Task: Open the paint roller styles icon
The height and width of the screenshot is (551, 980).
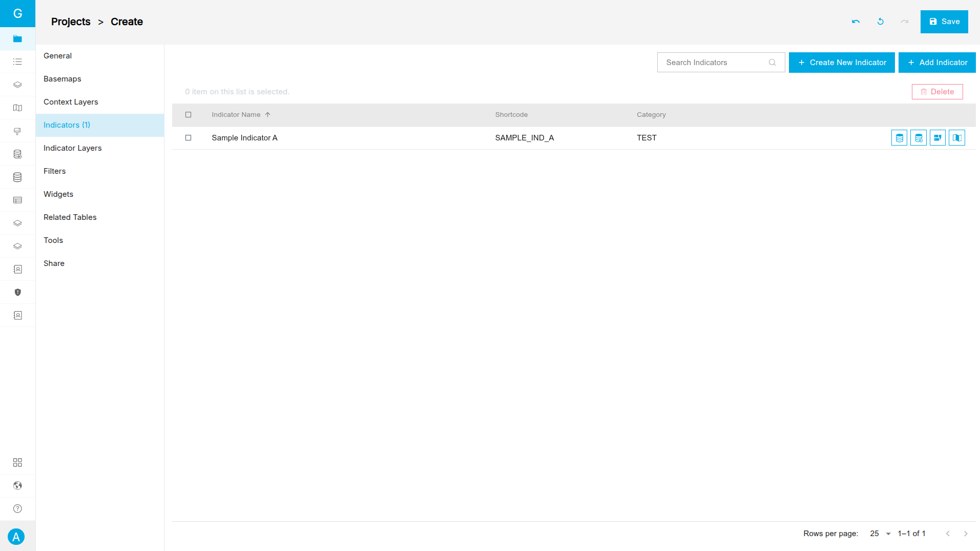Action: point(17,131)
